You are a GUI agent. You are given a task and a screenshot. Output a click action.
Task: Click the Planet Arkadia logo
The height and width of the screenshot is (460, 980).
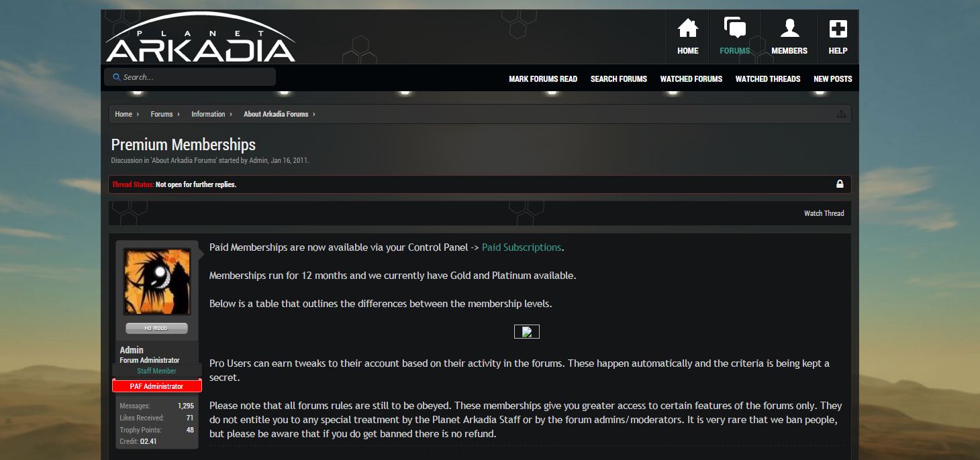click(x=200, y=40)
